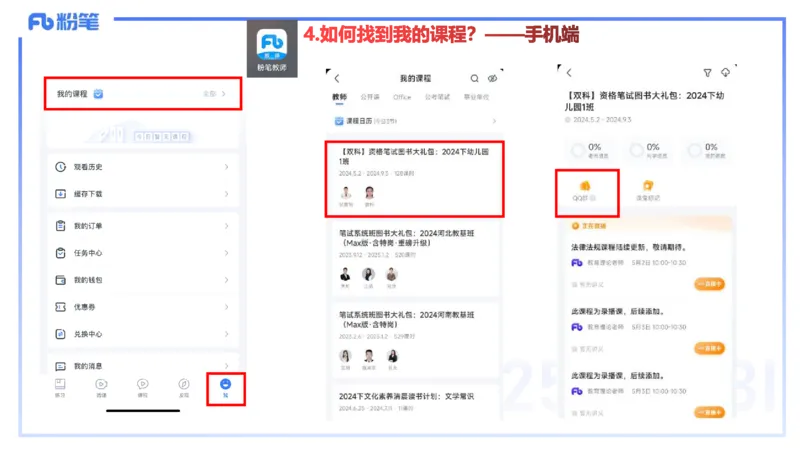Click the 我的订单 clipboard icon
This screenshot has width=800, height=450.
pyautogui.click(x=60, y=226)
